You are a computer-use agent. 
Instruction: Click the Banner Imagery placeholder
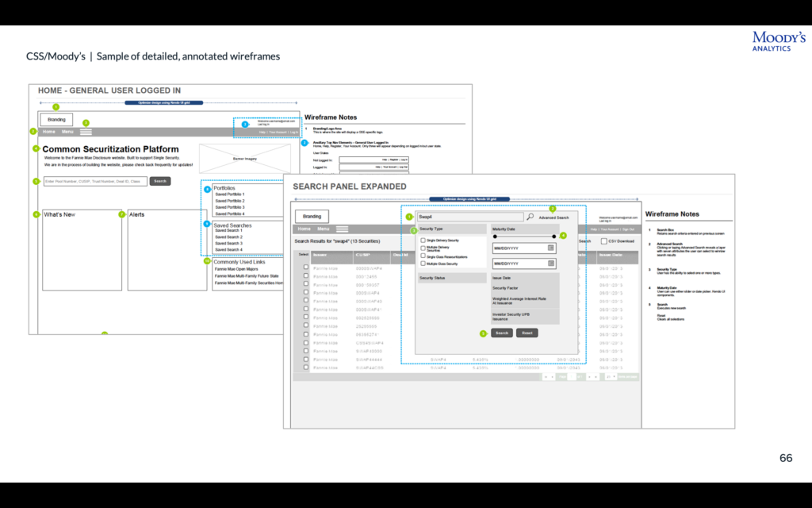pos(244,159)
